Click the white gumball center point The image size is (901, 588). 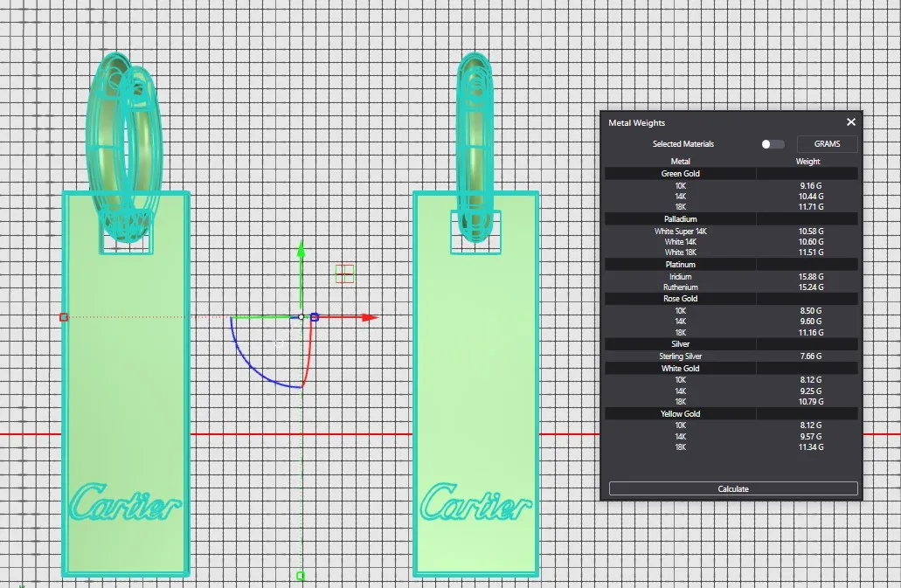[301, 316]
